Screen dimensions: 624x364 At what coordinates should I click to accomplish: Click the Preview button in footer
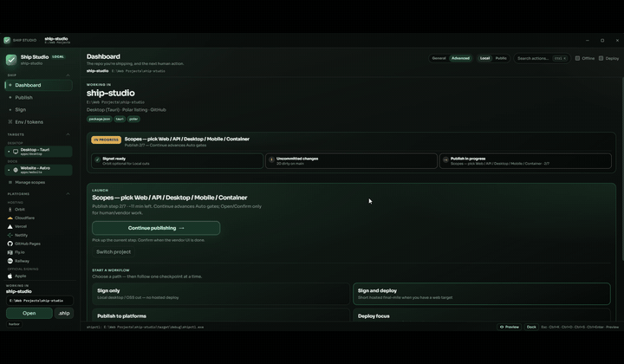click(x=509, y=327)
